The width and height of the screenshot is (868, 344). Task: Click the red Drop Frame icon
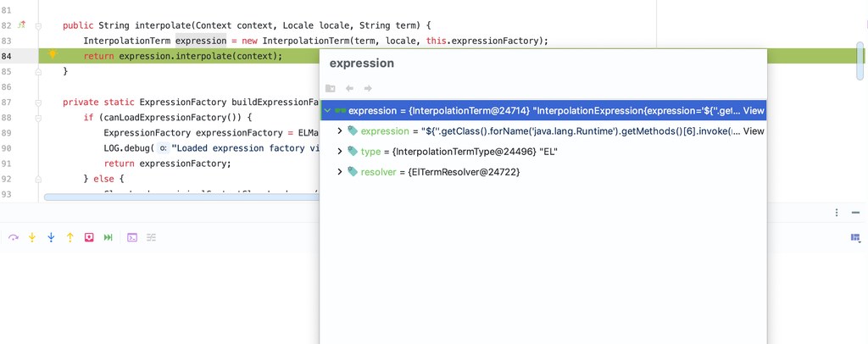[89, 238]
